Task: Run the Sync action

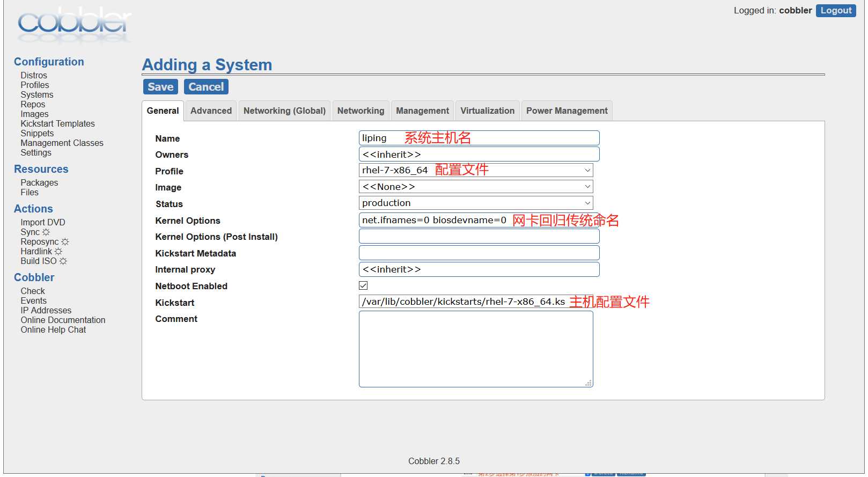Action: [x=30, y=232]
